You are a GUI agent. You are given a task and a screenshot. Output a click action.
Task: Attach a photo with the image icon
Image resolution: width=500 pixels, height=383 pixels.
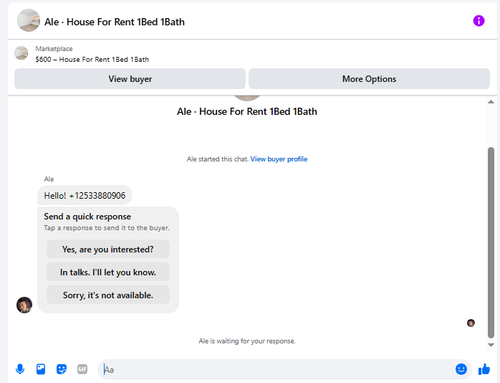coord(41,369)
